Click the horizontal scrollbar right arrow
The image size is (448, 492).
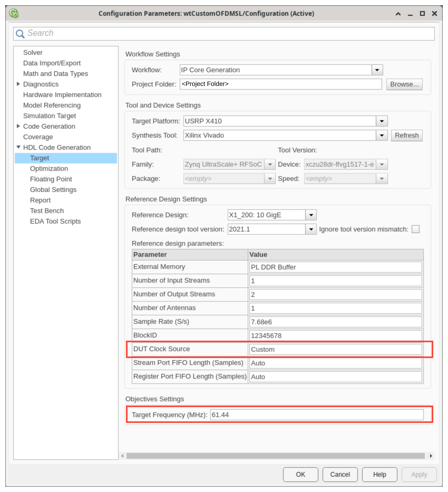point(431,456)
